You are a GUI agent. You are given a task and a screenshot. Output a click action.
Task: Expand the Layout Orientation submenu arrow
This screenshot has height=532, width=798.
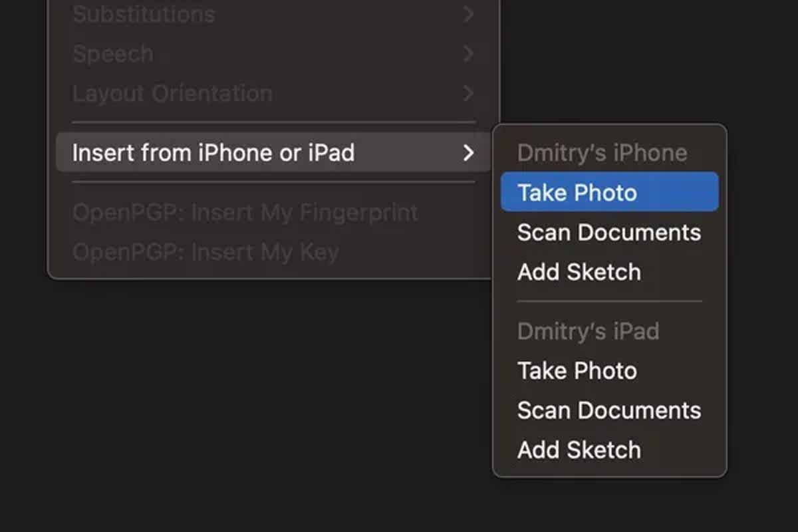(x=469, y=93)
